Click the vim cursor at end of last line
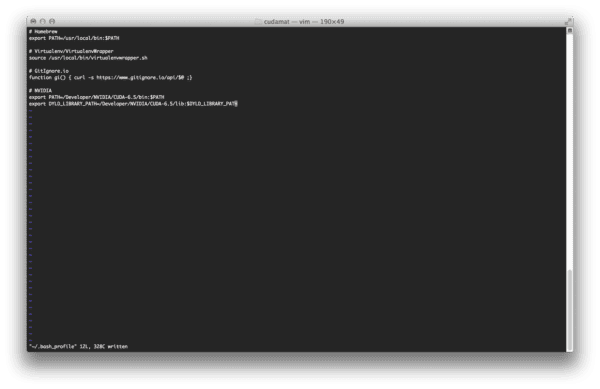This screenshot has width=600, height=389. (236, 104)
